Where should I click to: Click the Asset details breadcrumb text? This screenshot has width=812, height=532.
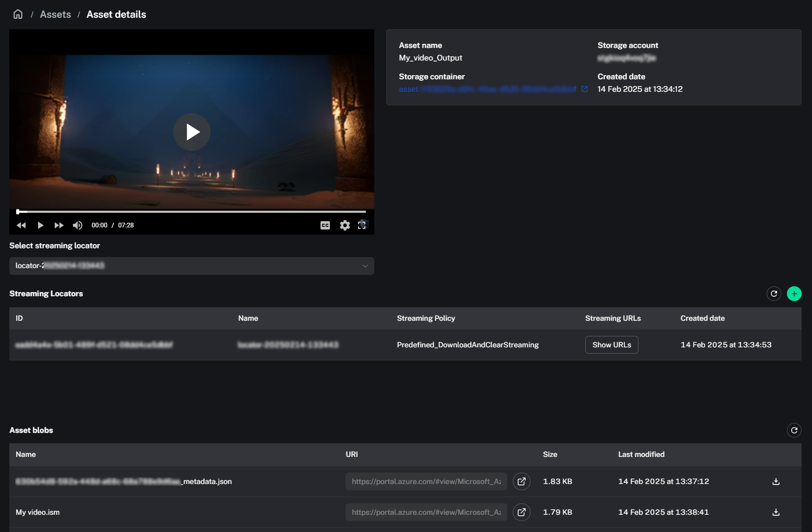pos(116,15)
